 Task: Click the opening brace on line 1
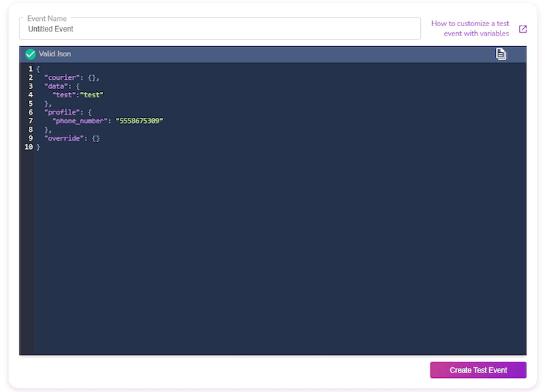(x=38, y=69)
